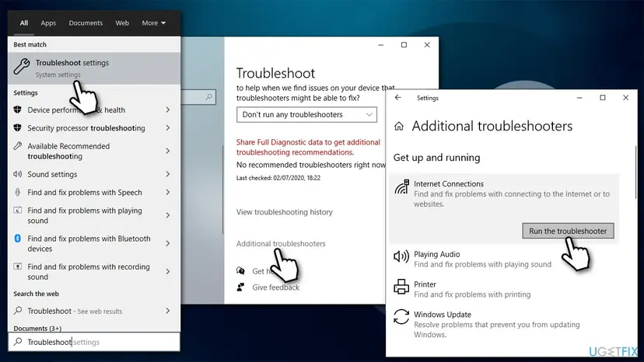The image size is (644, 362).
Task: Click Share Full Diagnostic data link
Action: pos(308,147)
